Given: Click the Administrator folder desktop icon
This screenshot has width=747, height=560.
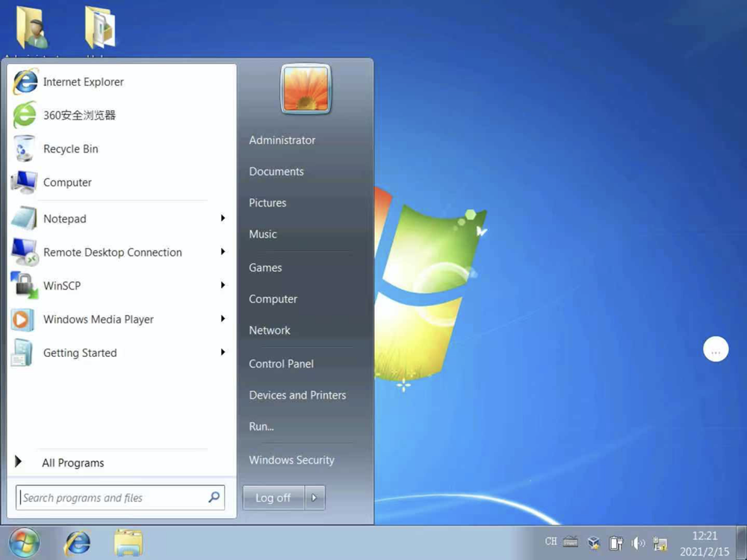Looking at the screenshot, I should coord(31,28).
